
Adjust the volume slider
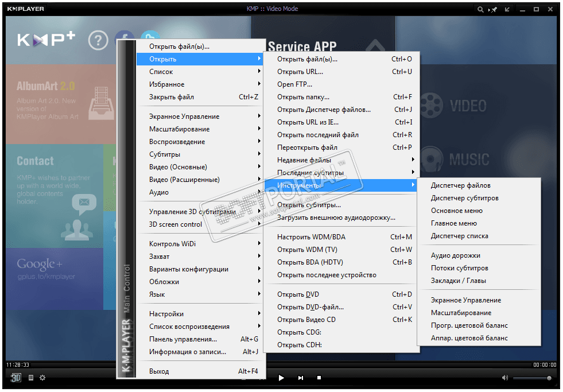532,378
